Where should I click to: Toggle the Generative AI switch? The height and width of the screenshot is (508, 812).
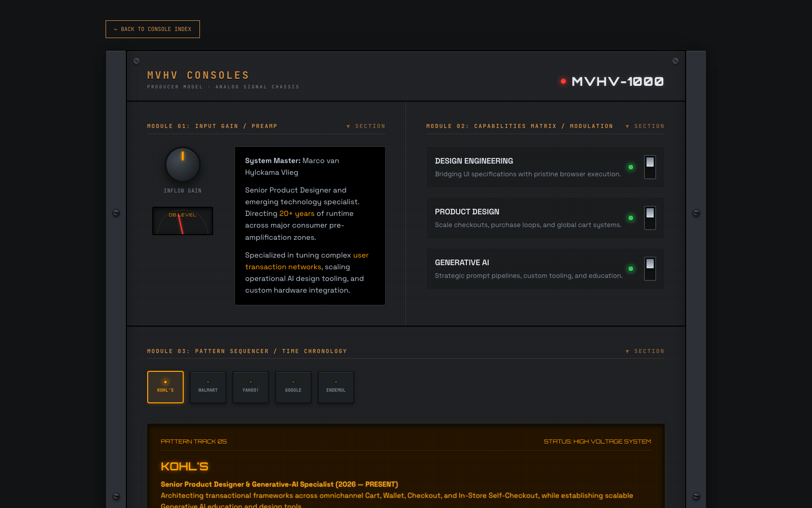tap(650, 269)
